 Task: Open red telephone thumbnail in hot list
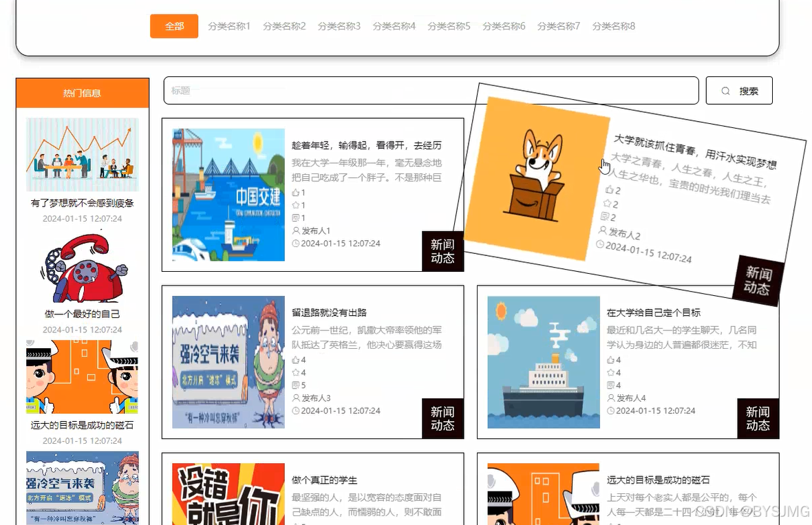83,267
